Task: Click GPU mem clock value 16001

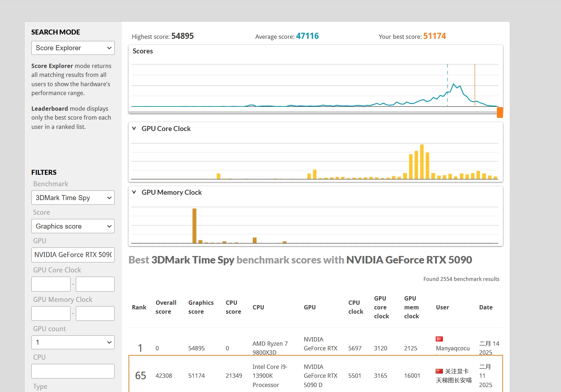Action: point(412,376)
